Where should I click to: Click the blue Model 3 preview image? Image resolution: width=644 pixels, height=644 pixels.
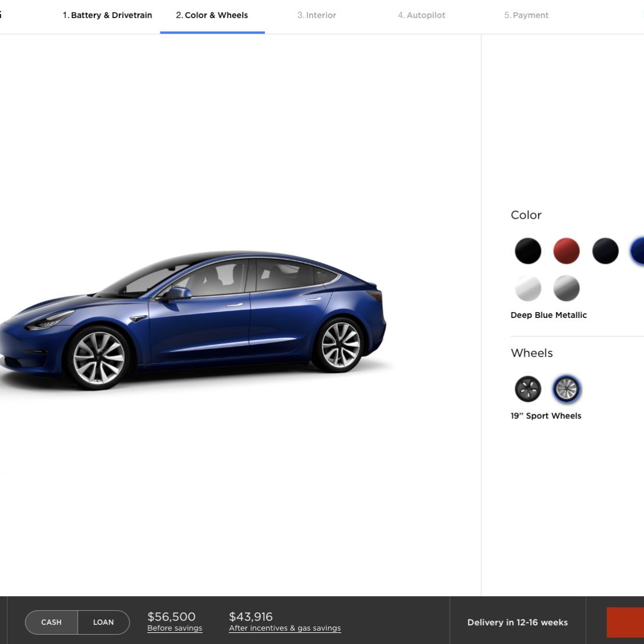click(x=193, y=320)
